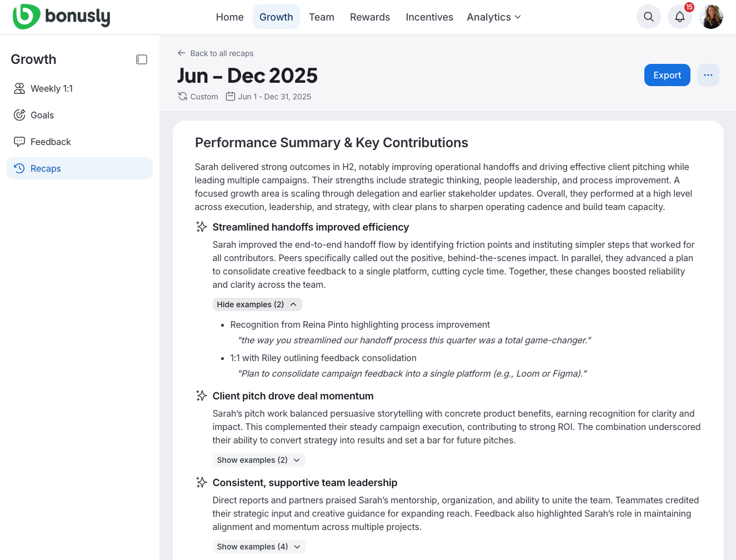Click the sparkle icon by 'Client pitch drove deal momentum'
Viewport: 736px width, 560px height.
coord(201,395)
